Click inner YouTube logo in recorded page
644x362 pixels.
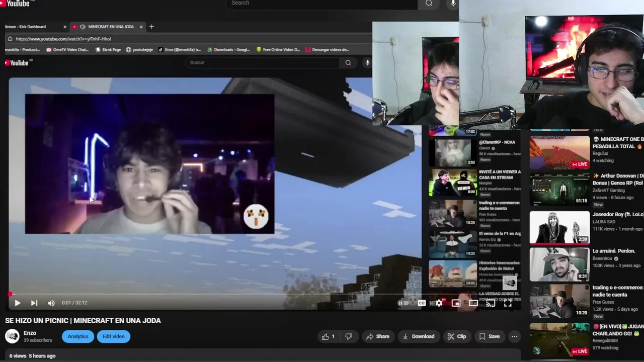[17, 63]
